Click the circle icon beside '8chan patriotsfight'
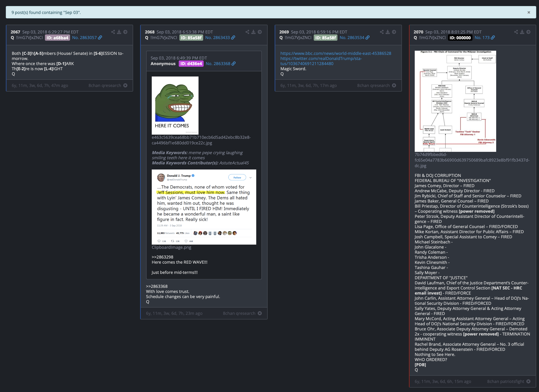This screenshot has height=392, width=539. click(x=528, y=382)
